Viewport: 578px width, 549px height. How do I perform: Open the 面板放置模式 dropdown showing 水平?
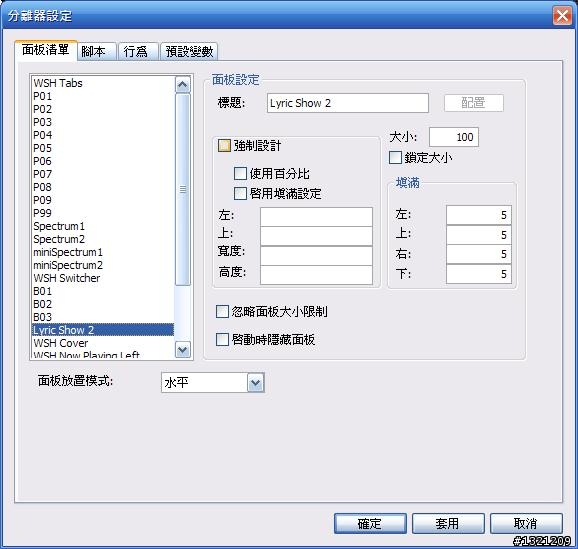[213, 383]
